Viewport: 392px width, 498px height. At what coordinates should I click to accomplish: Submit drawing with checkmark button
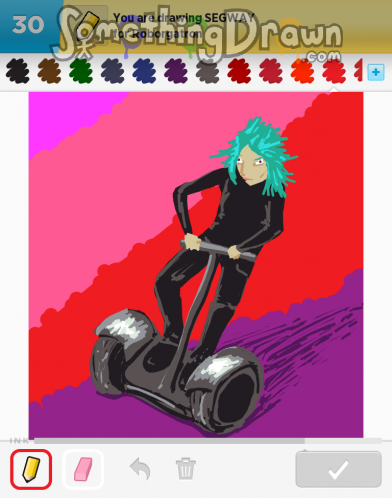338,469
